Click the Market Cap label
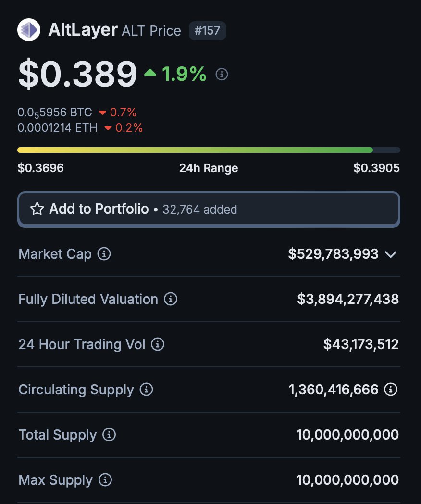 coord(55,254)
